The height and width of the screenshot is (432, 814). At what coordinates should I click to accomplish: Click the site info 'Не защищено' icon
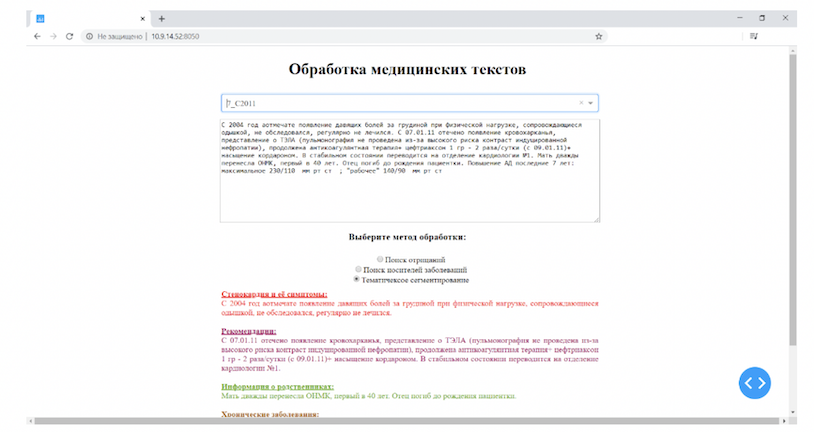89,36
